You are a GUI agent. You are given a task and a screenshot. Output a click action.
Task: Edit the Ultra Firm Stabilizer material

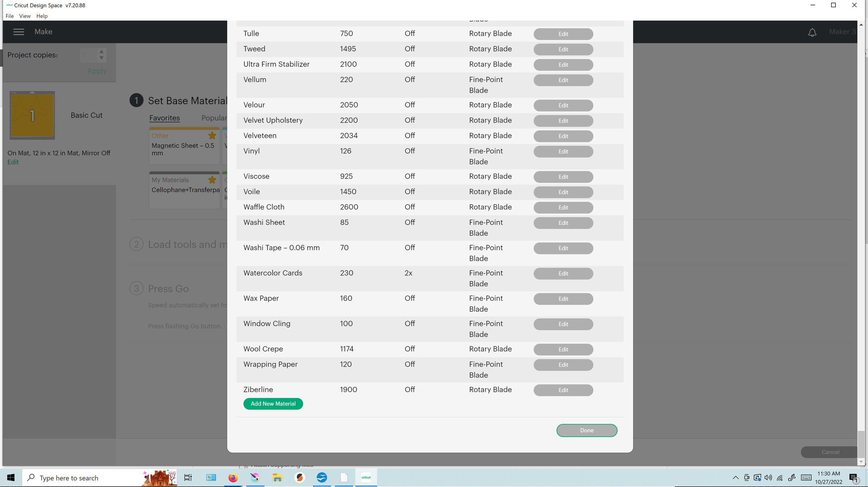pyautogui.click(x=563, y=65)
